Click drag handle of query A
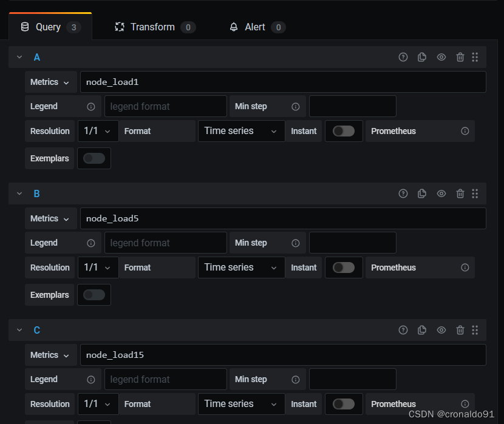 (x=475, y=57)
